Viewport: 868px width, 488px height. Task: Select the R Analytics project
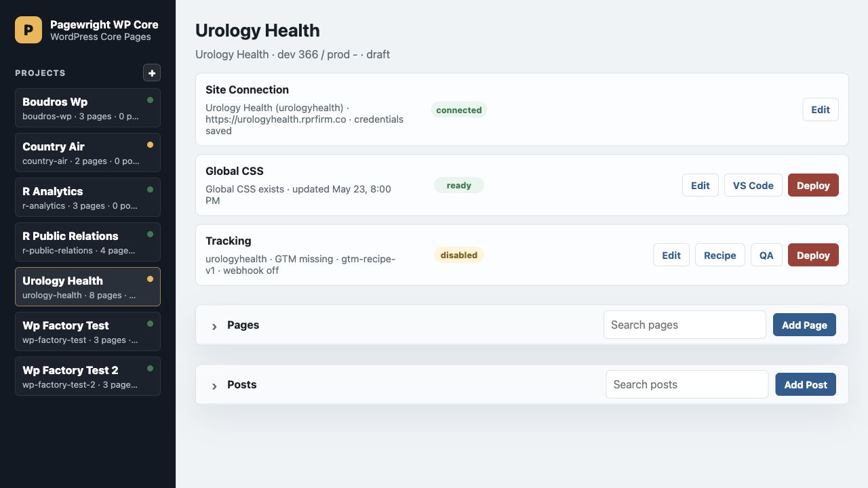coord(87,197)
